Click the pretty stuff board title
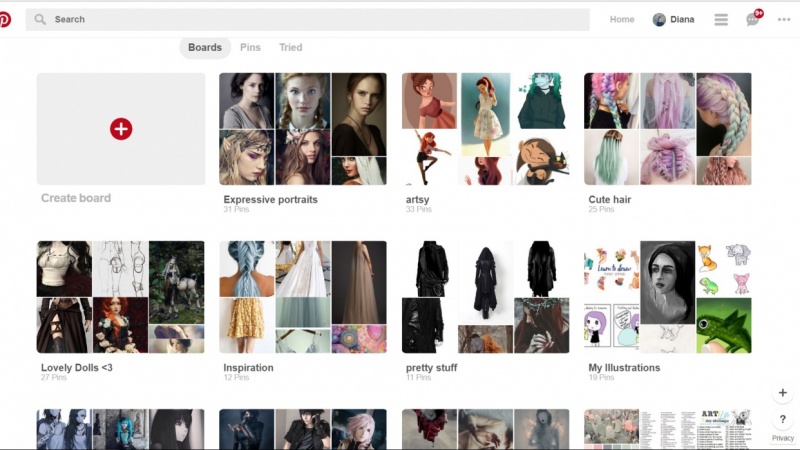 coord(432,367)
